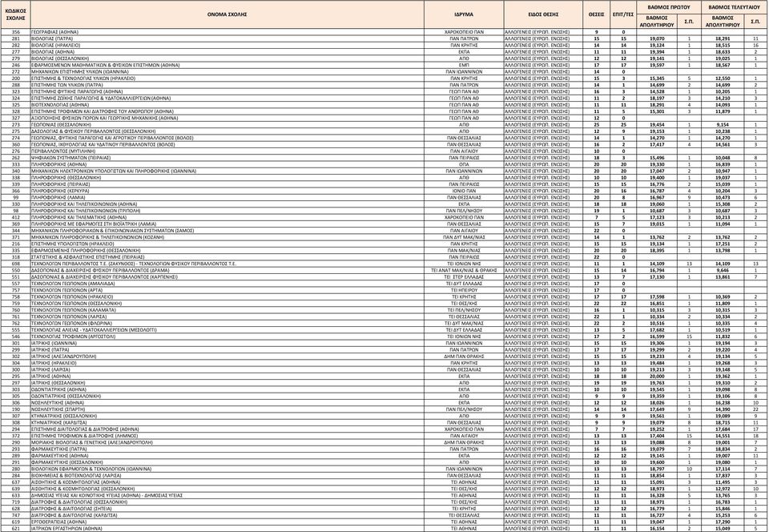Click 'ΒΙΟΧΗΜΕΙΑΣ & ΒΙΟΤΕΧΝΟΛΟΓΙΑΣ (ΛΑΡΙΣΑ)' cell
The width and height of the screenshot is (769, 532).
point(227,475)
